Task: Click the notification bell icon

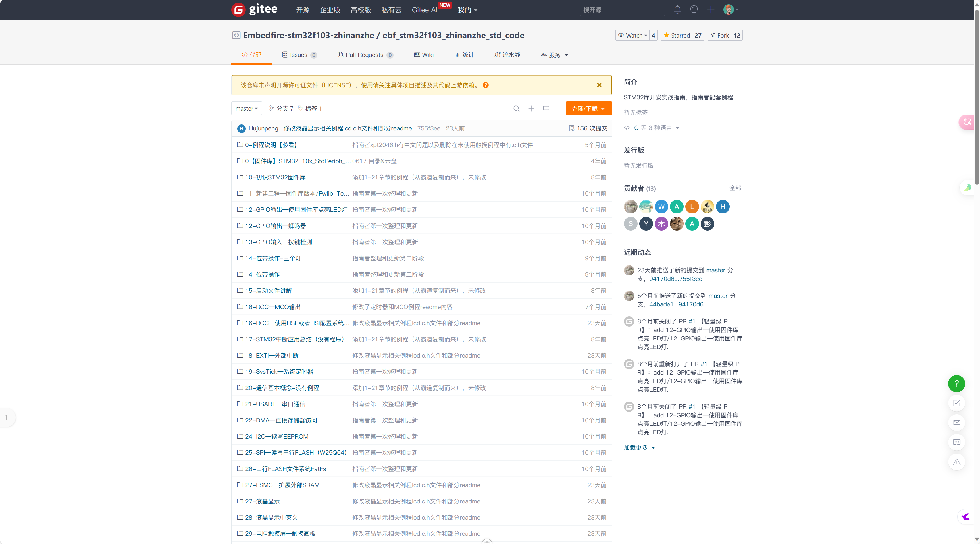Action: pyautogui.click(x=677, y=10)
